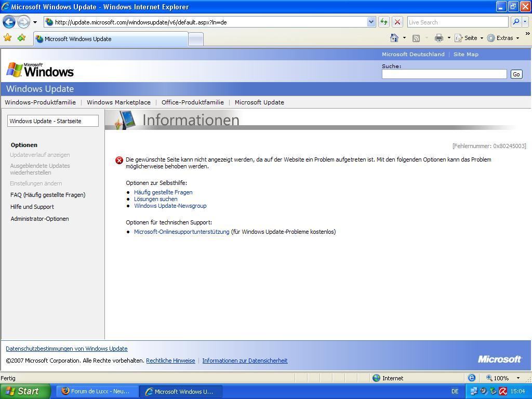Click the Microsoft Windows logo
532x399 pixels.
coord(40,70)
